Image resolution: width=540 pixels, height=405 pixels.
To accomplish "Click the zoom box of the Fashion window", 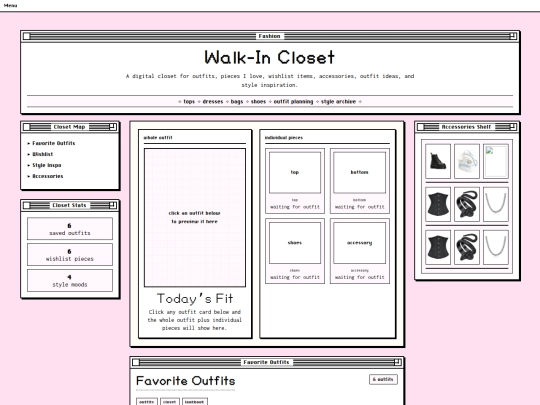I will coord(513,36).
